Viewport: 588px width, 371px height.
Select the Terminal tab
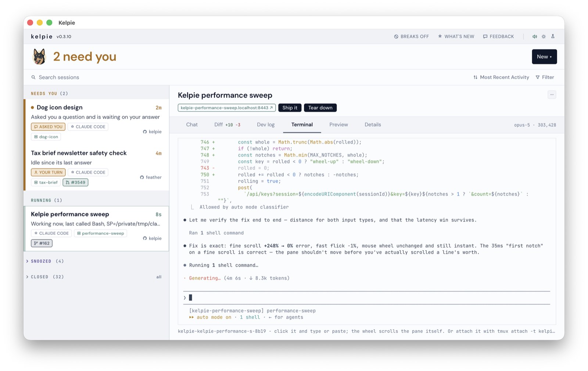click(302, 125)
